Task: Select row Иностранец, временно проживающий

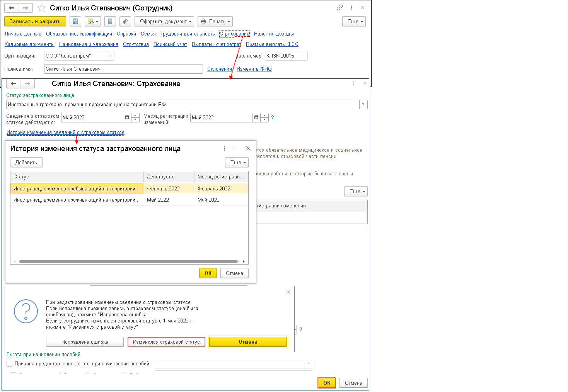Action: [129, 200]
